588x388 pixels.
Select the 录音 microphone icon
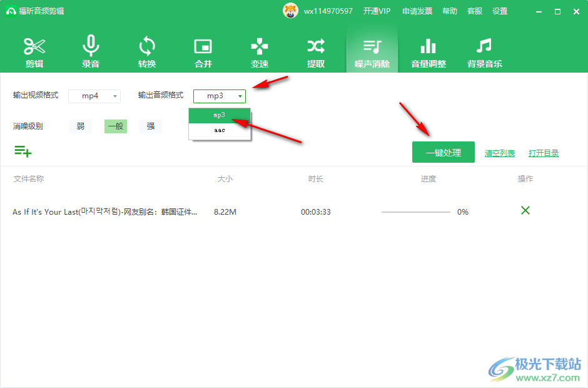pyautogui.click(x=91, y=52)
